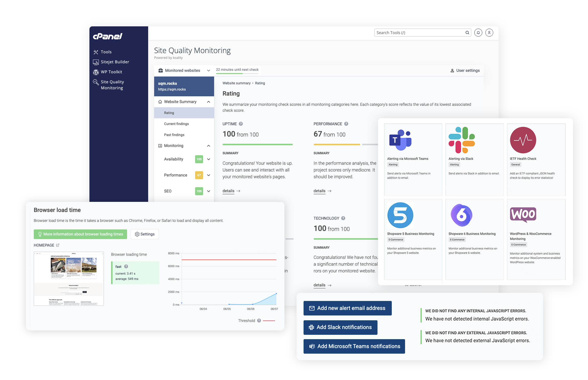This screenshot has width=588, height=380.
Task: Click Add Slack notifications button
Action: pyautogui.click(x=340, y=327)
